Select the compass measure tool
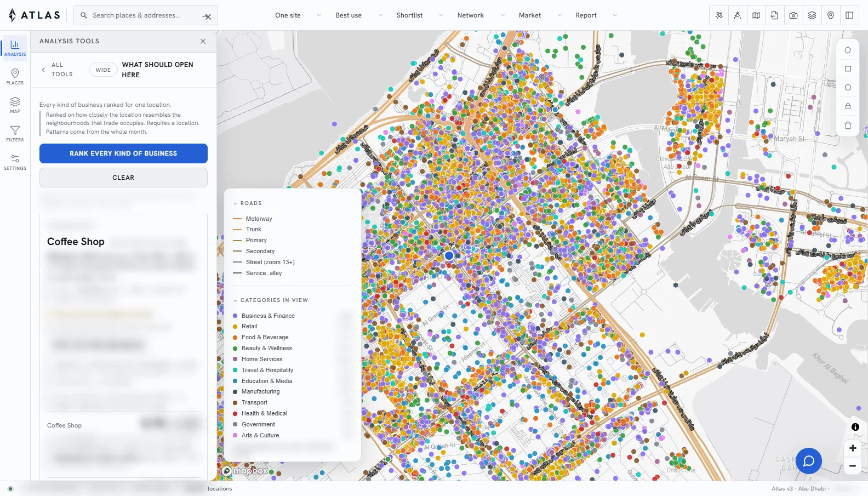This screenshot has width=868, height=496. (x=738, y=15)
